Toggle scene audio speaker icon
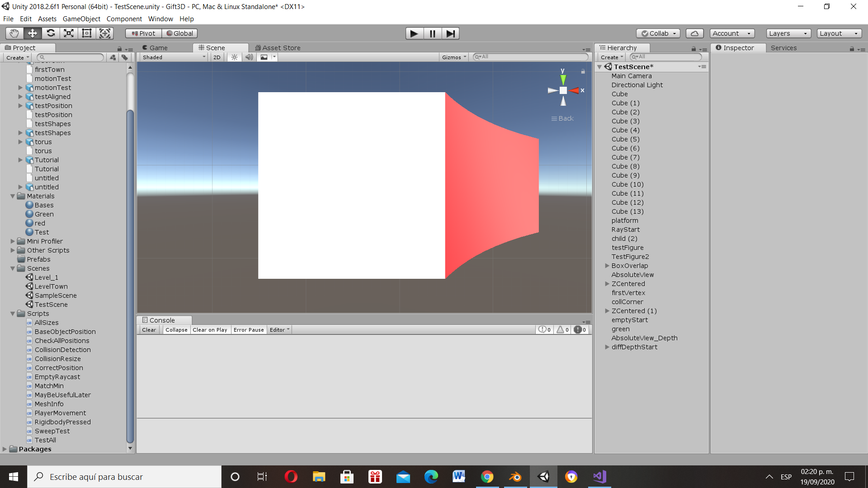 [249, 57]
